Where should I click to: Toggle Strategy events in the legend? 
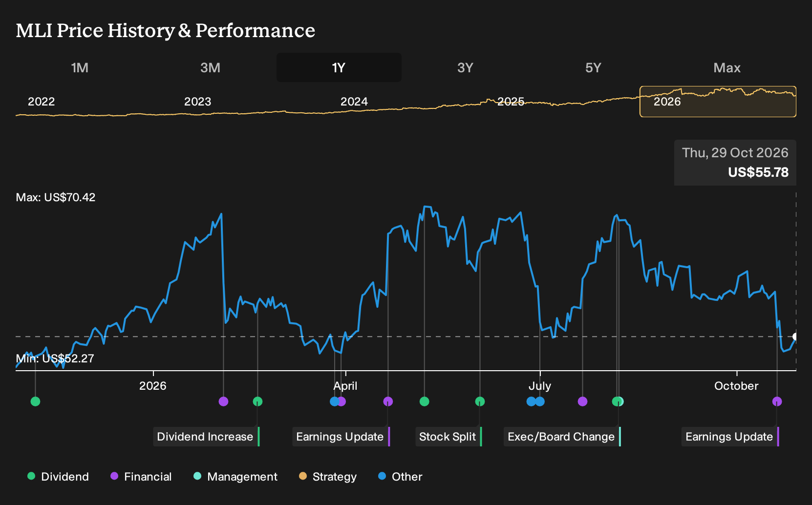328,477
